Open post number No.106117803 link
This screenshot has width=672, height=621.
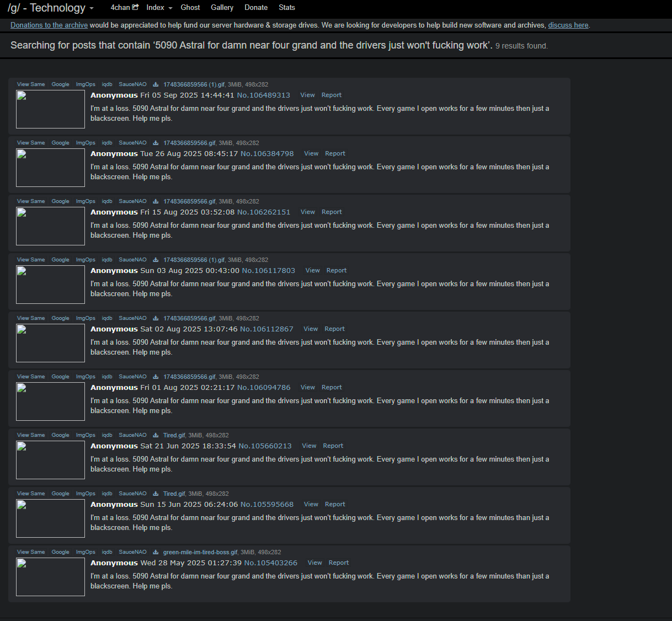269,270
